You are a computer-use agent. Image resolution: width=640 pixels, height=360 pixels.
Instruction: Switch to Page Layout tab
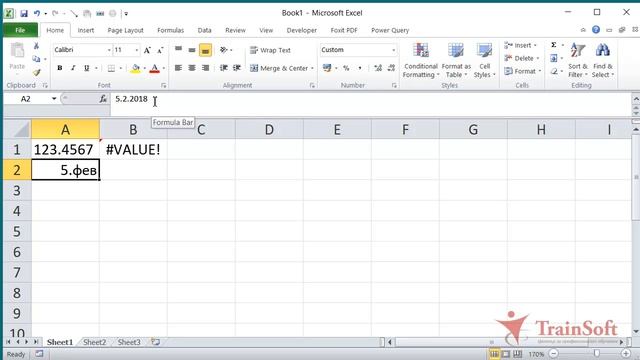coord(125,30)
